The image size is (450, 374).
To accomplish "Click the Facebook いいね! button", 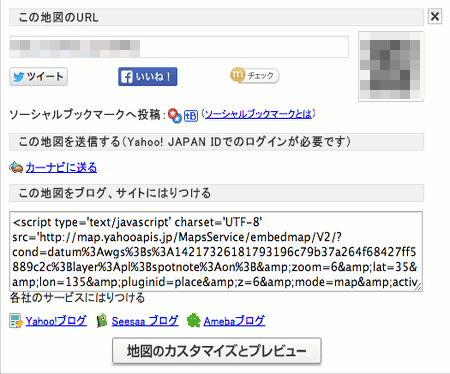I will 148,77.
